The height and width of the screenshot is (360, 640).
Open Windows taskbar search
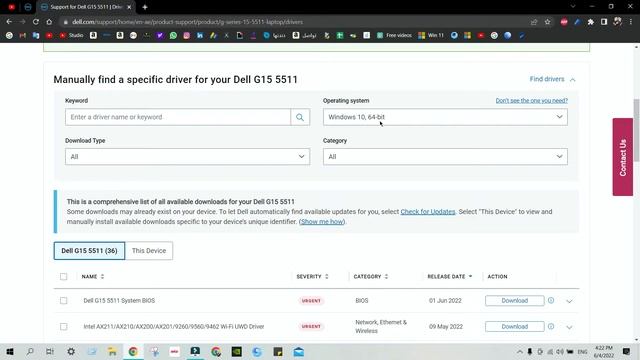[x=30, y=351]
